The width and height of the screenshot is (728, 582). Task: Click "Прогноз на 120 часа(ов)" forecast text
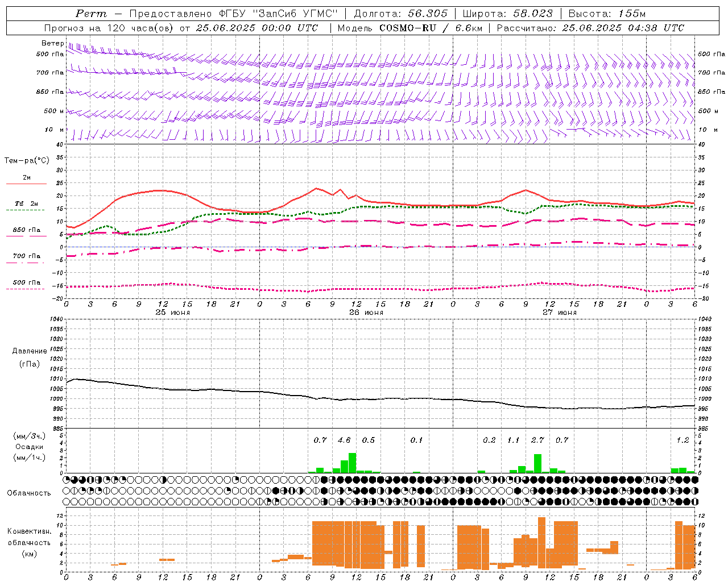point(109,28)
